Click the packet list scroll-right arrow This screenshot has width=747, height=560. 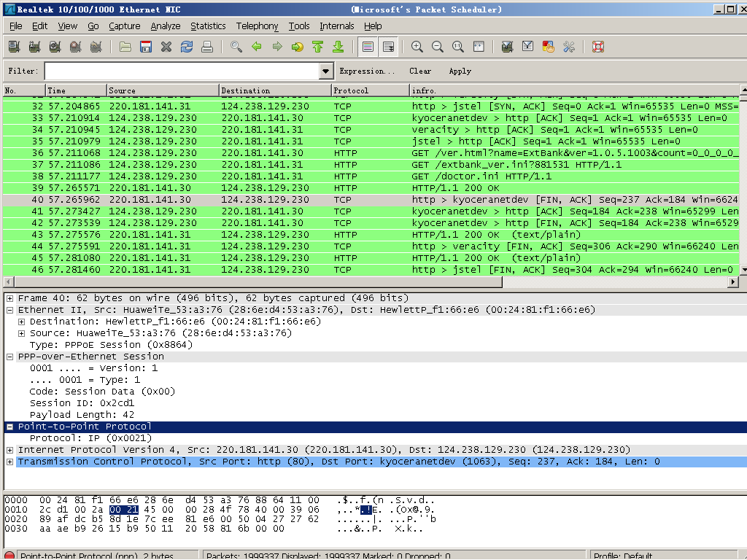tap(734, 282)
